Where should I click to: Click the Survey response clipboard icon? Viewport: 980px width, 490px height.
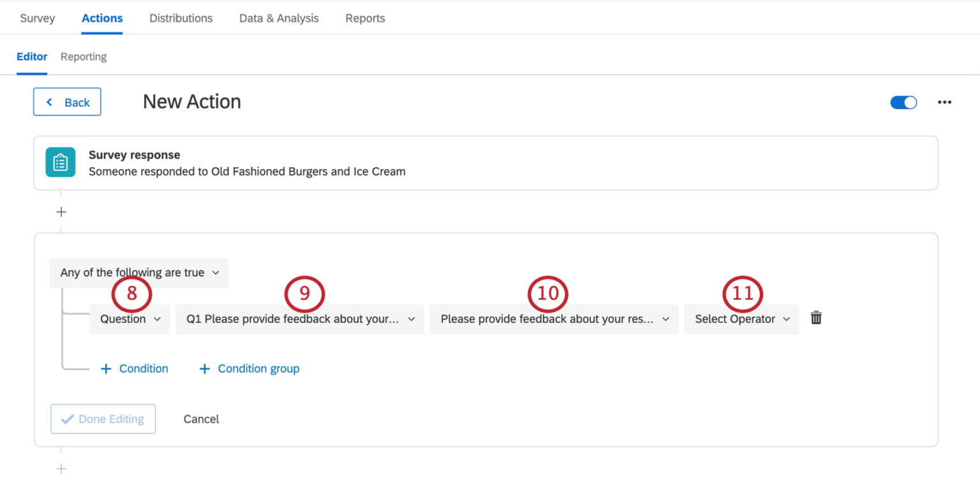coord(61,163)
